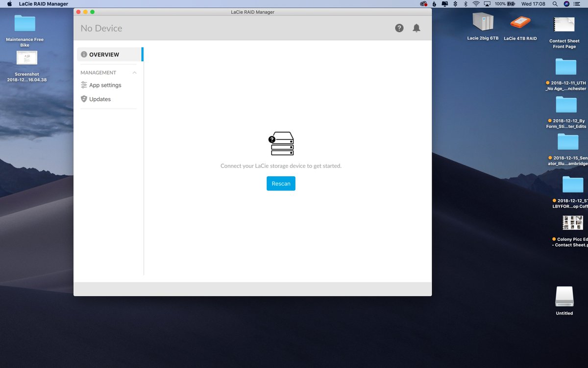This screenshot has height=368, width=588.
Task: Open the notifications bell in RAID Manager
Action: [x=416, y=28]
